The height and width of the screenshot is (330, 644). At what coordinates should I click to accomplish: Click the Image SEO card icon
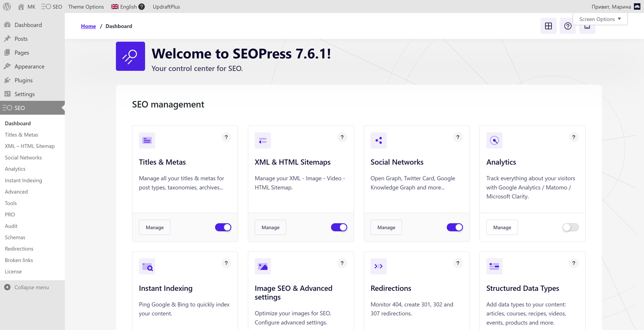pos(263,266)
